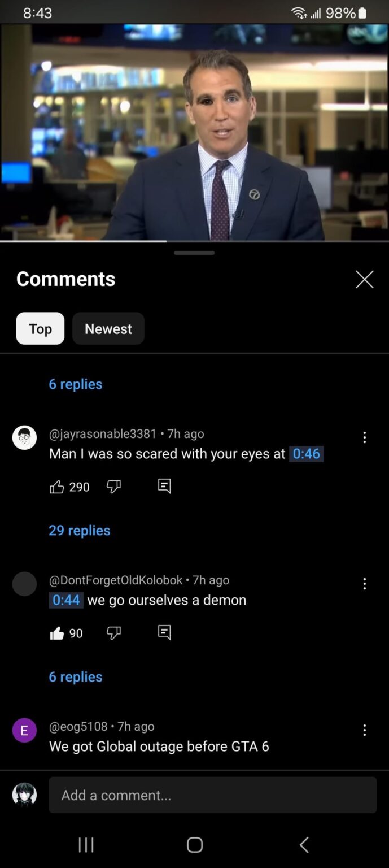Tap the Add a comment field
The height and width of the screenshot is (868, 389).
tap(212, 795)
